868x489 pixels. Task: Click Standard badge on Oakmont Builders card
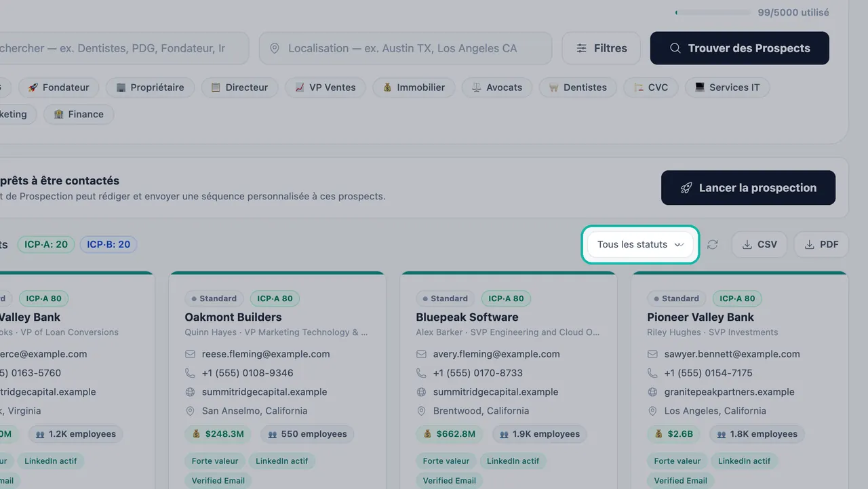(214, 298)
